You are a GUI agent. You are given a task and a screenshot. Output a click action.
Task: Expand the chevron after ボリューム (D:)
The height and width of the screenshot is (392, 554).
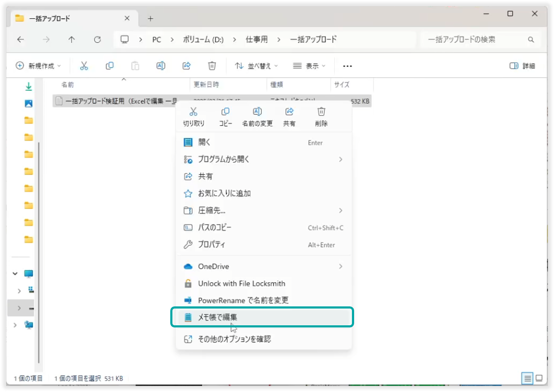234,39
